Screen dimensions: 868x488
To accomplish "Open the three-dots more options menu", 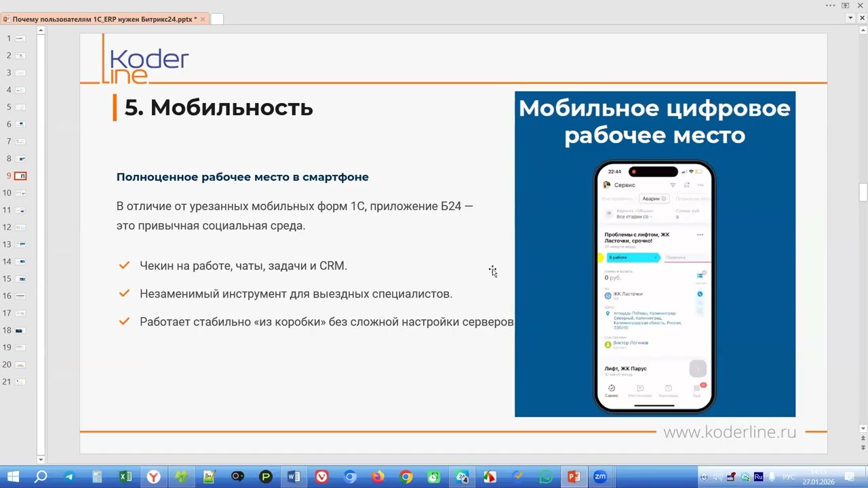I will coord(831,5).
